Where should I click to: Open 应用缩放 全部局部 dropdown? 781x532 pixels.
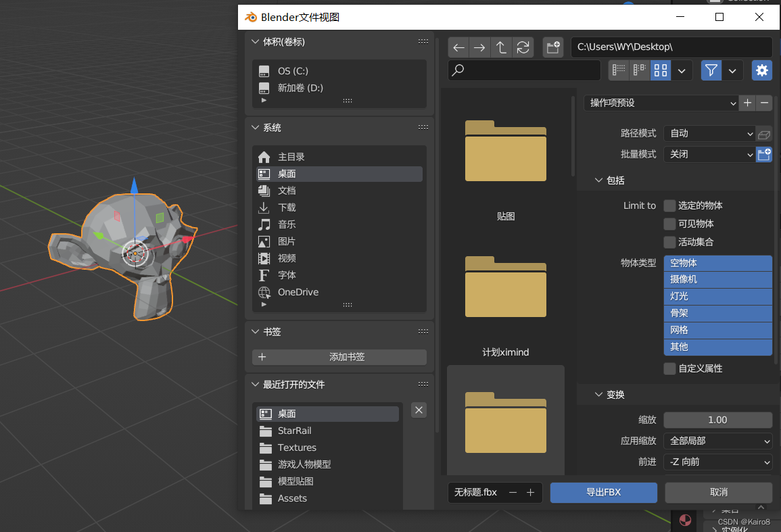[717, 441]
